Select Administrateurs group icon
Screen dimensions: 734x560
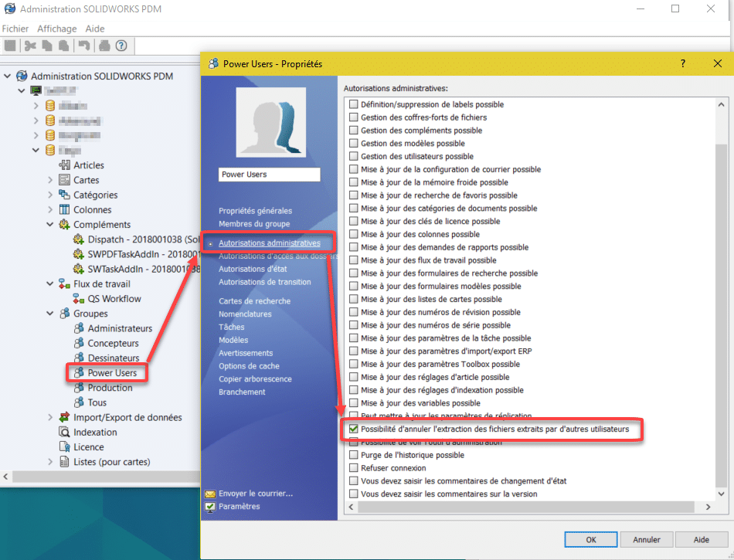click(x=79, y=328)
